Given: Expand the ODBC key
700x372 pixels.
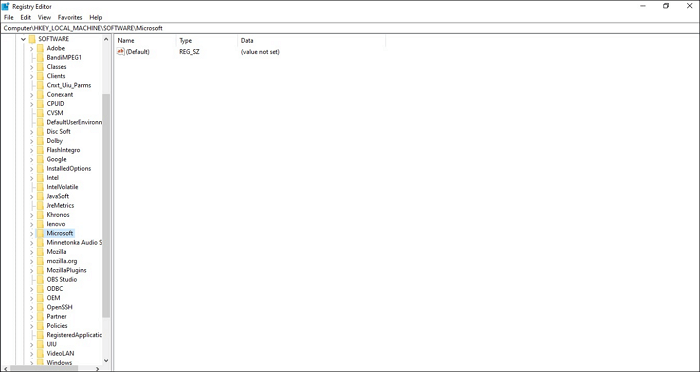Looking at the screenshot, I should [32, 289].
